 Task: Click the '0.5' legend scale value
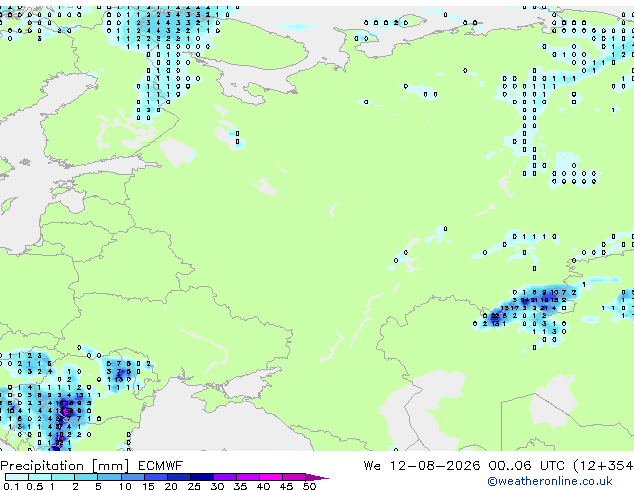click(x=35, y=486)
